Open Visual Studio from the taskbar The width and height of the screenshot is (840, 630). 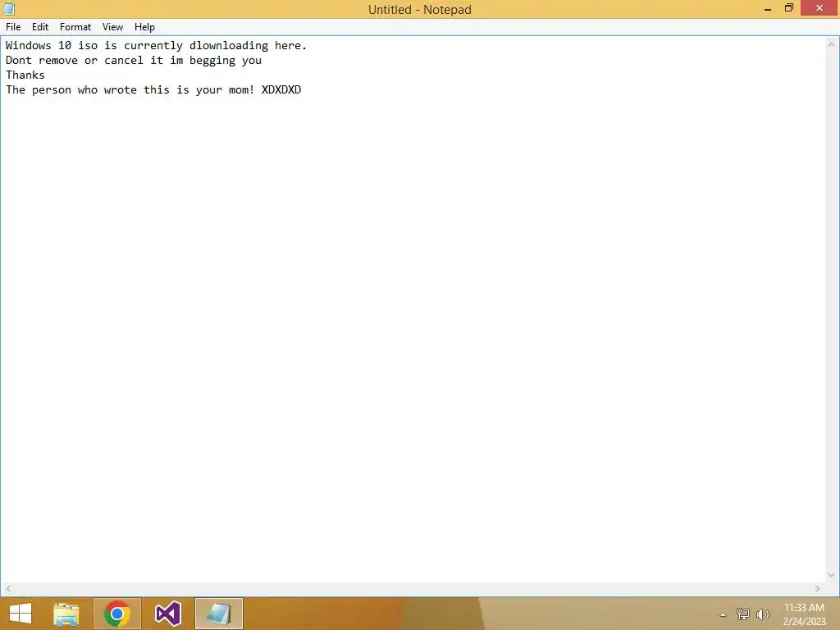click(x=167, y=614)
